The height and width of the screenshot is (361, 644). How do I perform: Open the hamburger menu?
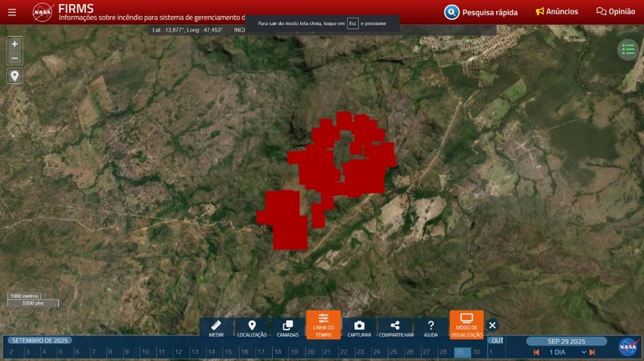11,12
